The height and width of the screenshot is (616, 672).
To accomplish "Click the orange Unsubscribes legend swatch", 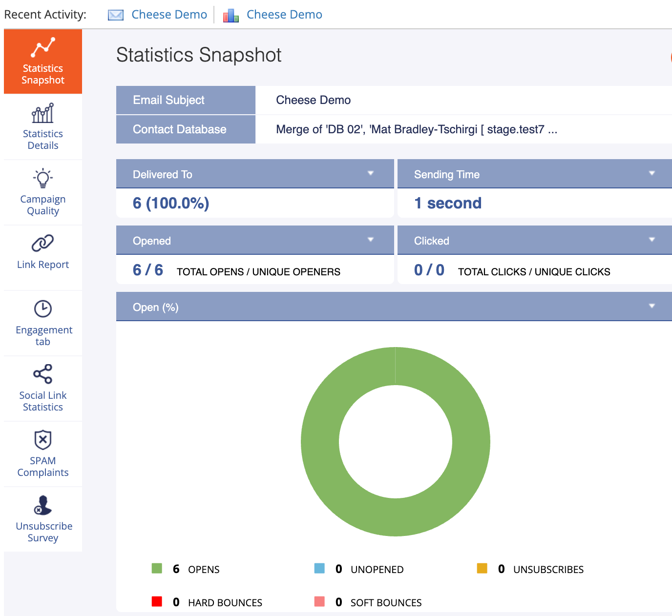I will 482,568.
